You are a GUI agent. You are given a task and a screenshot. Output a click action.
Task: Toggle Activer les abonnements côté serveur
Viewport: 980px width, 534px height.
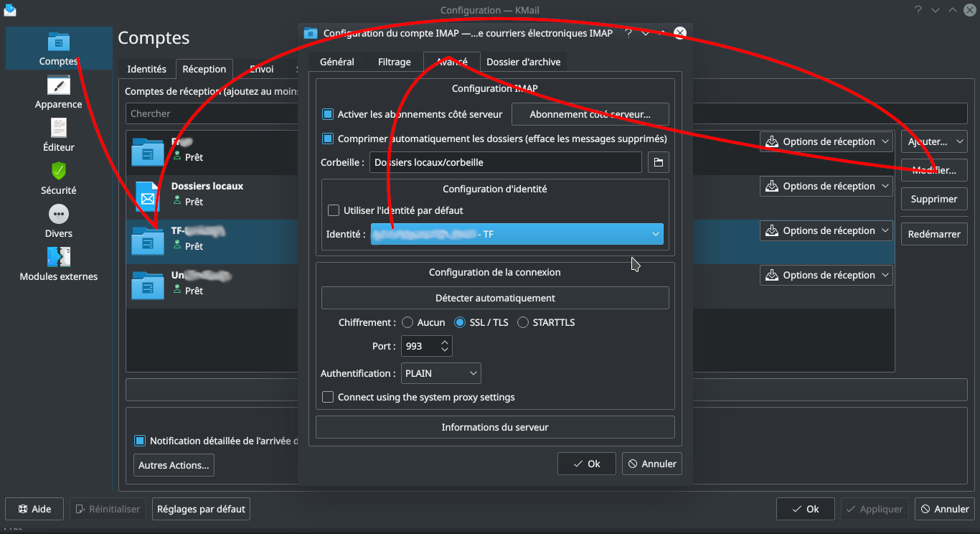point(328,114)
